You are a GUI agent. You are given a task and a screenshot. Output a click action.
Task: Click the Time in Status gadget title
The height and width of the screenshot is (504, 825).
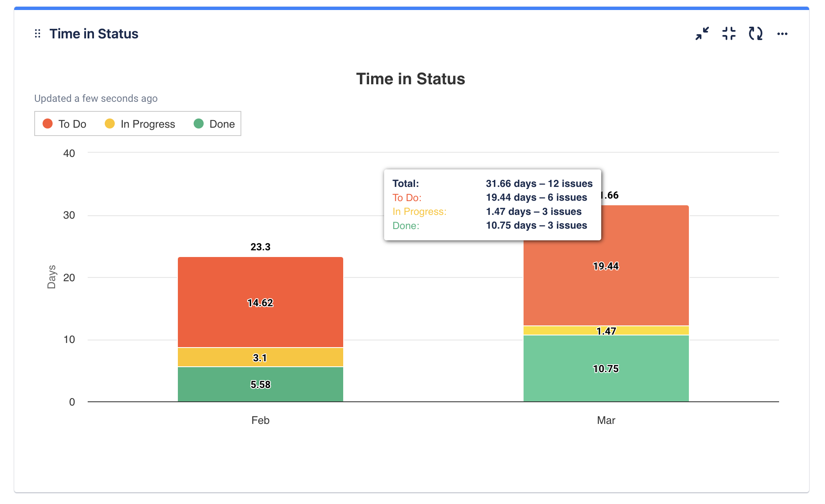tap(94, 34)
